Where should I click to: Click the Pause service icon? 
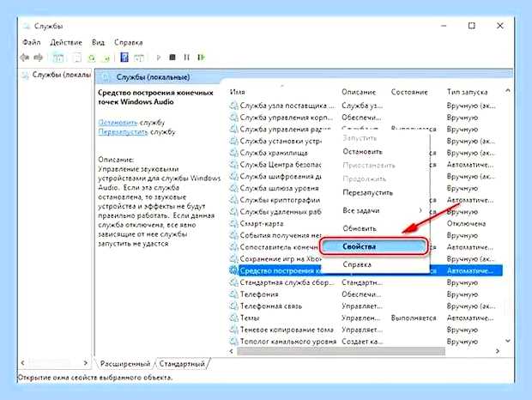[186, 58]
